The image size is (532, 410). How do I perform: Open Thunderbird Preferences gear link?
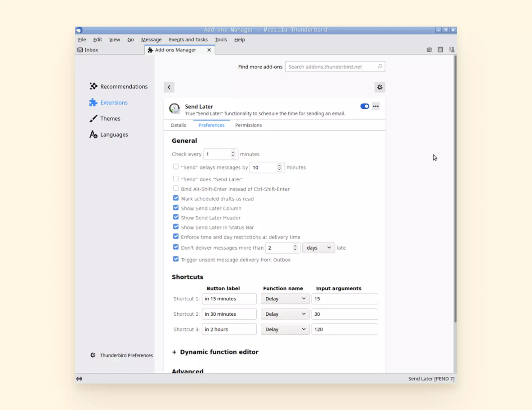click(121, 355)
